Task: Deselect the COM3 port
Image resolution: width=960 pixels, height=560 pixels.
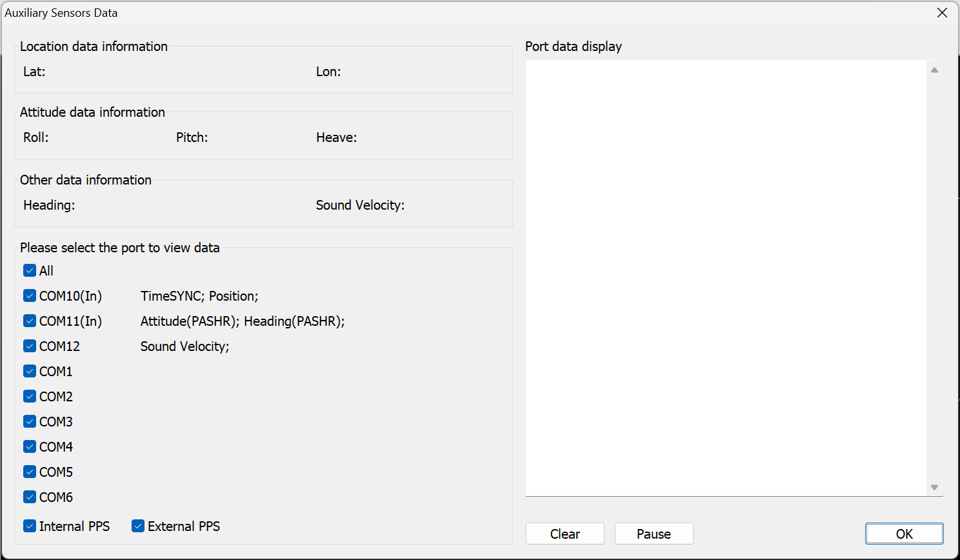Action: (30, 422)
